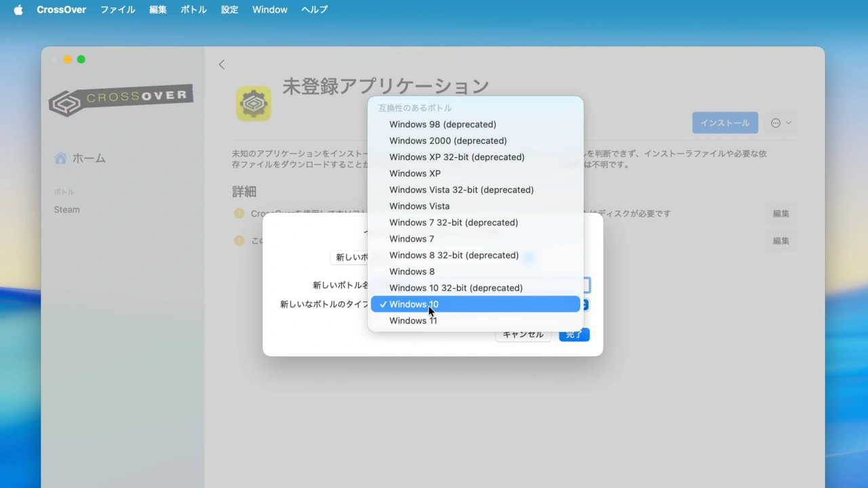Open the Window menu
This screenshot has width=868, height=488.
[270, 9]
